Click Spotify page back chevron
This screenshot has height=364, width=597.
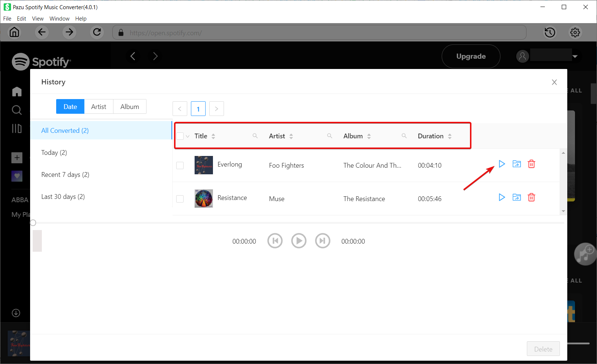pos(133,56)
